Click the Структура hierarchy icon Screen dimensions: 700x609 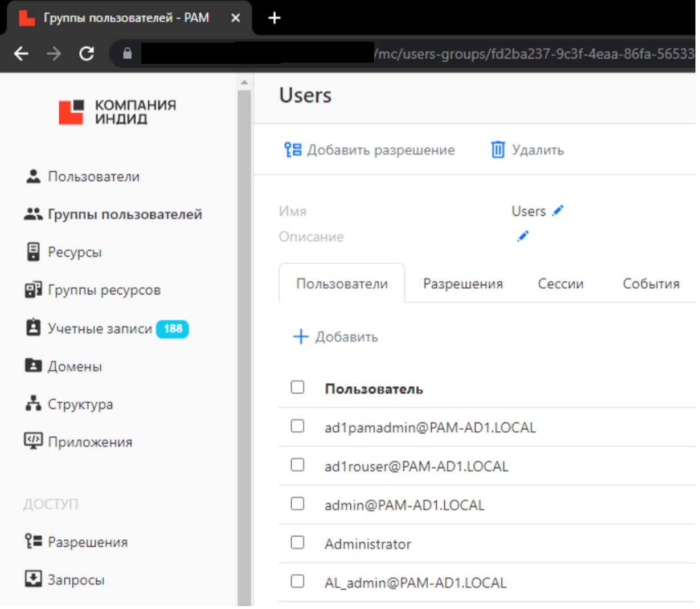coord(34,404)
